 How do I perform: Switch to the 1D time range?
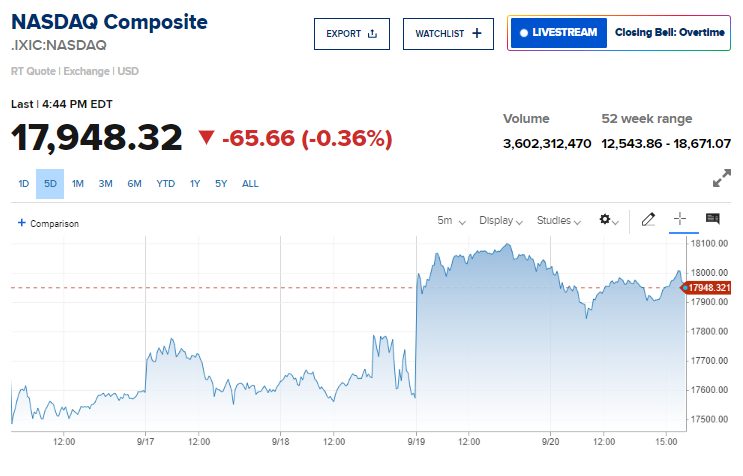click(24, 183)
